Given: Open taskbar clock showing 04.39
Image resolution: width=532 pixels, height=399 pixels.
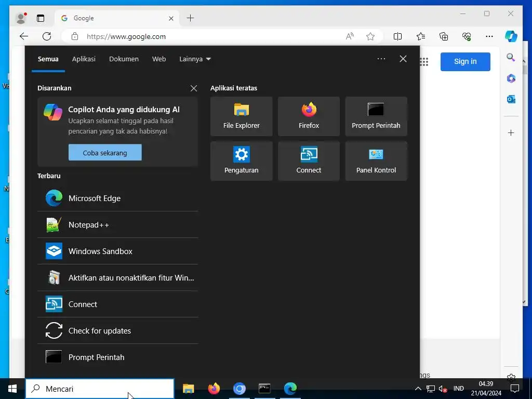Looking at the screenshot, I should coord(486,389).
